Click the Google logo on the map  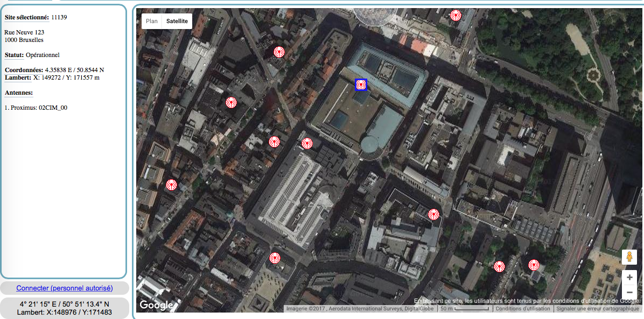point(156,305)
